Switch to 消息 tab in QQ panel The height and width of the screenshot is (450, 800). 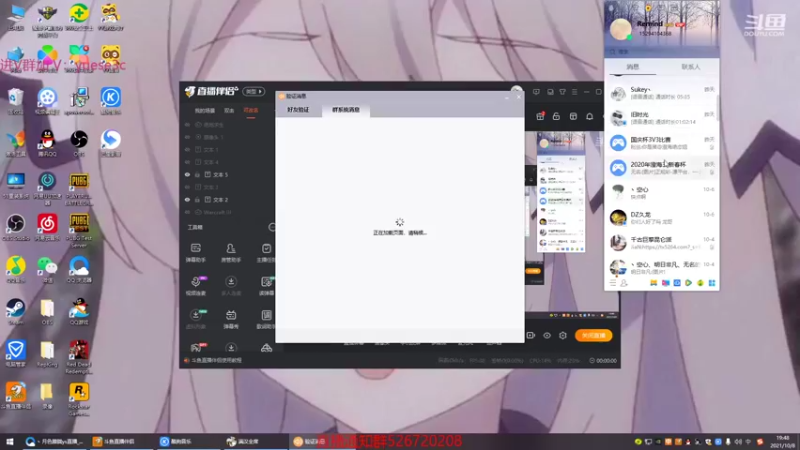(x=633, y=67)
